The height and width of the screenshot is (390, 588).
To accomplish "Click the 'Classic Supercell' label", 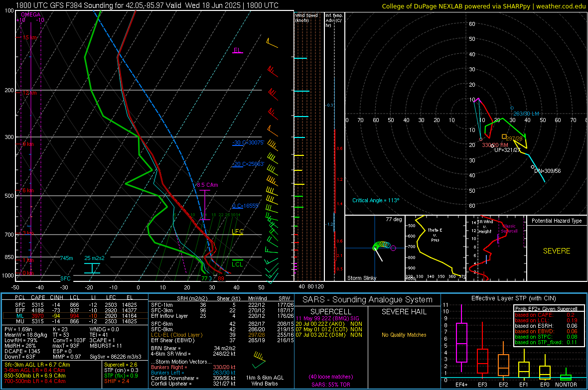I will point(509,229).
